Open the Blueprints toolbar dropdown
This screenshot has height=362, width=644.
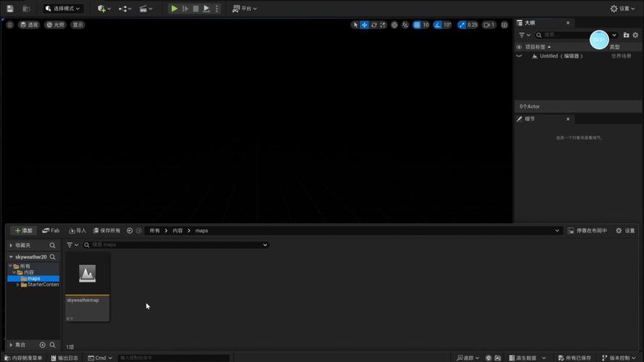tap(125, 8)
